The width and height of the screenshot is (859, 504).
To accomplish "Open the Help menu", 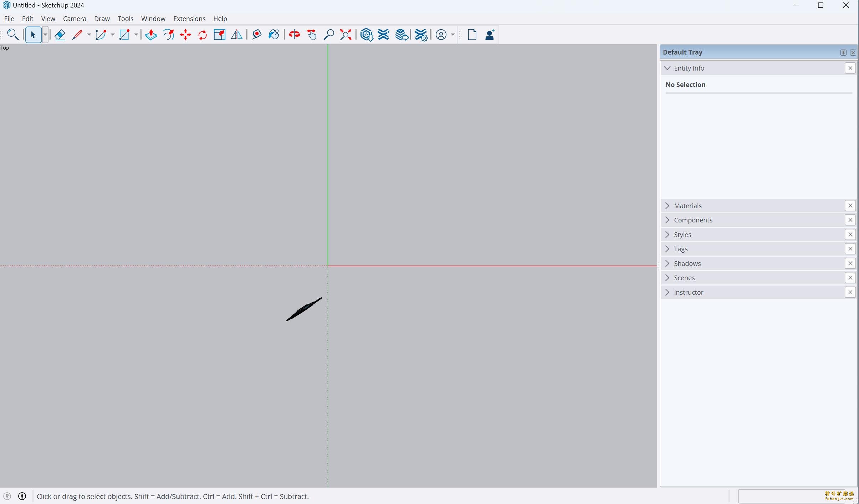I will 220,19.
